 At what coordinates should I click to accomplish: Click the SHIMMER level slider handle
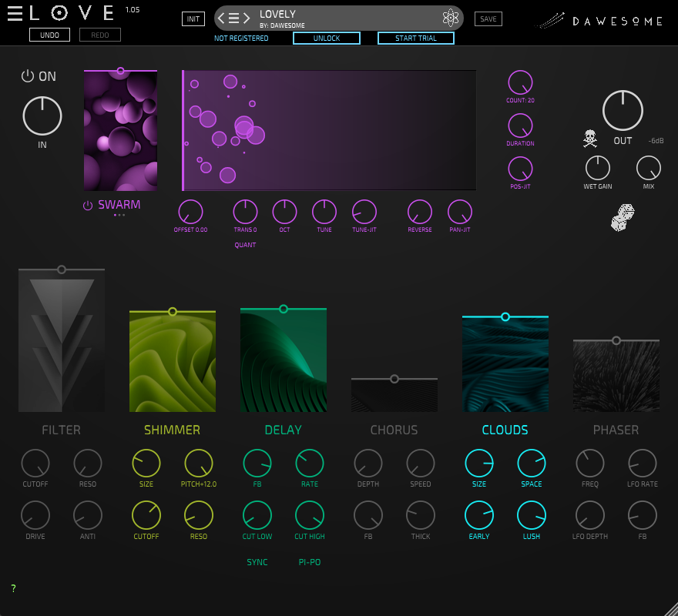tap(173, 312)
